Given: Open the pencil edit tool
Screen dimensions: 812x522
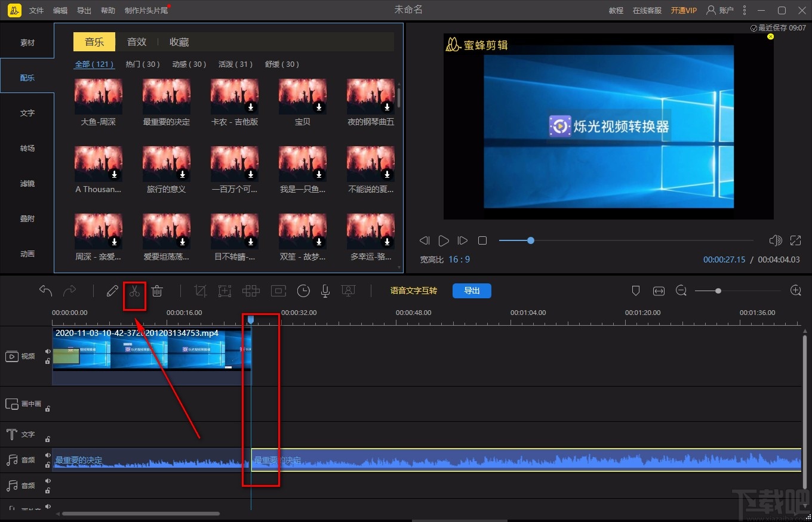Looking at the screenshot, I should [x=112, y=291].
